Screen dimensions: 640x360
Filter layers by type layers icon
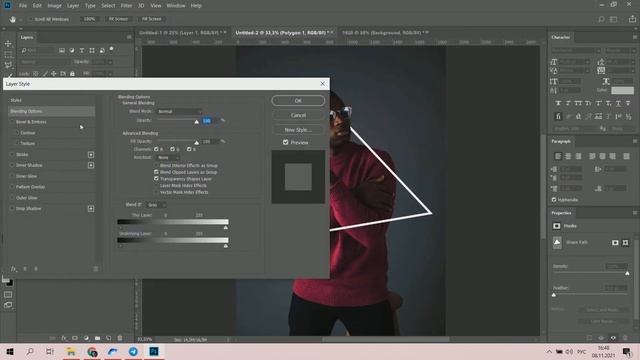(82, 50)
